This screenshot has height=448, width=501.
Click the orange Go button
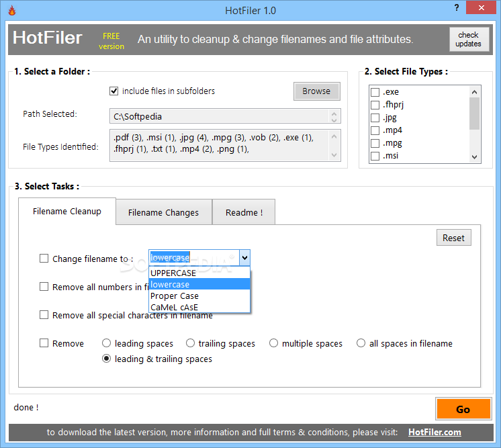tap(463, 408)
